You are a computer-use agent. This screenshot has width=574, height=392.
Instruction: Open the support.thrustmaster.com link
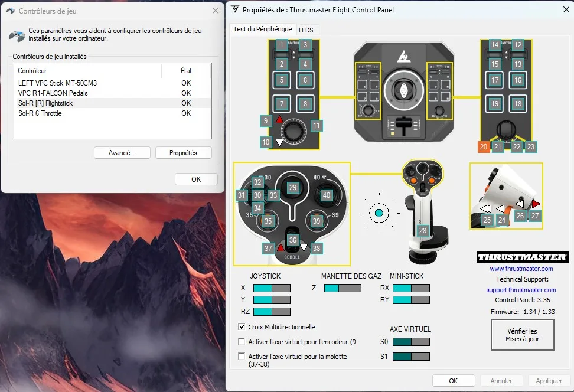(x=521, y=290)
